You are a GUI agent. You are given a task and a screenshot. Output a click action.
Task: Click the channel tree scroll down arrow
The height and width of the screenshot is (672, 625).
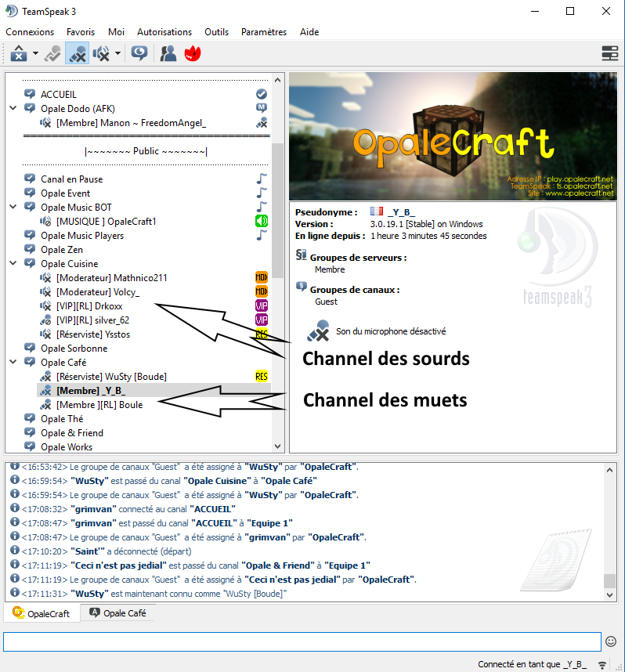(278, 446)
